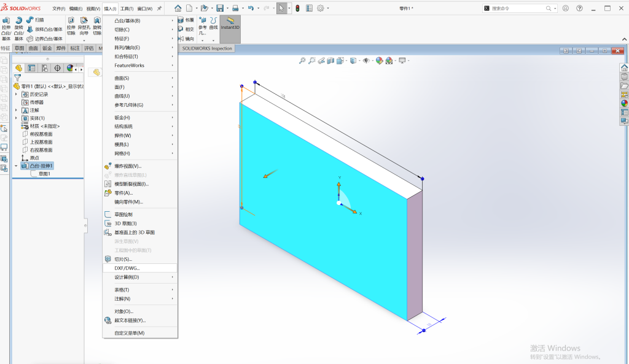Select the DXF/DWG... menu entry
Viewport: 629px width, 364px height.
tap(139, 268)
